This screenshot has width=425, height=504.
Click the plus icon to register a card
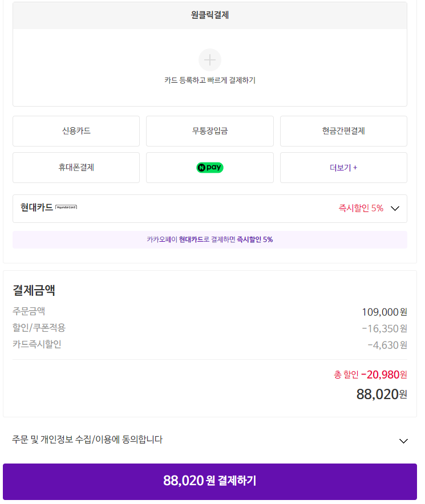click(209, 60)
